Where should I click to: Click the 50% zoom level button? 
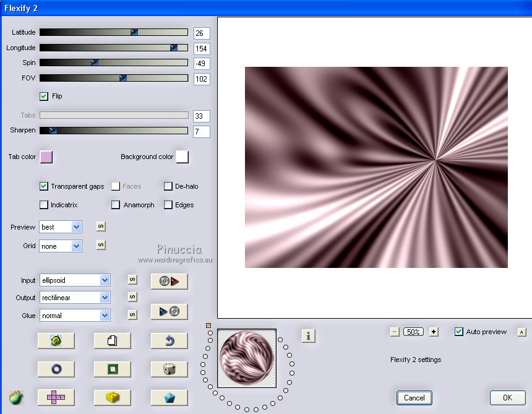[x=413, y=332]
